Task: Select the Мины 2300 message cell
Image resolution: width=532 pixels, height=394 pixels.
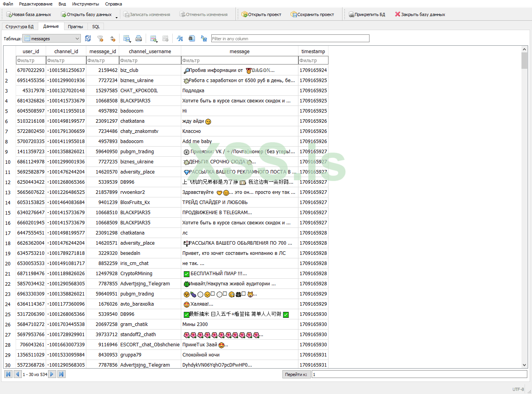Action: point(239,324)
